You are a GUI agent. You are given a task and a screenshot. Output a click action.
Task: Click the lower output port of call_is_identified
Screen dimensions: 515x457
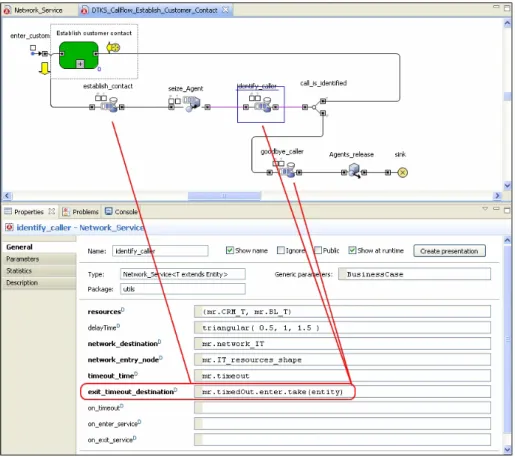(323, 113)
